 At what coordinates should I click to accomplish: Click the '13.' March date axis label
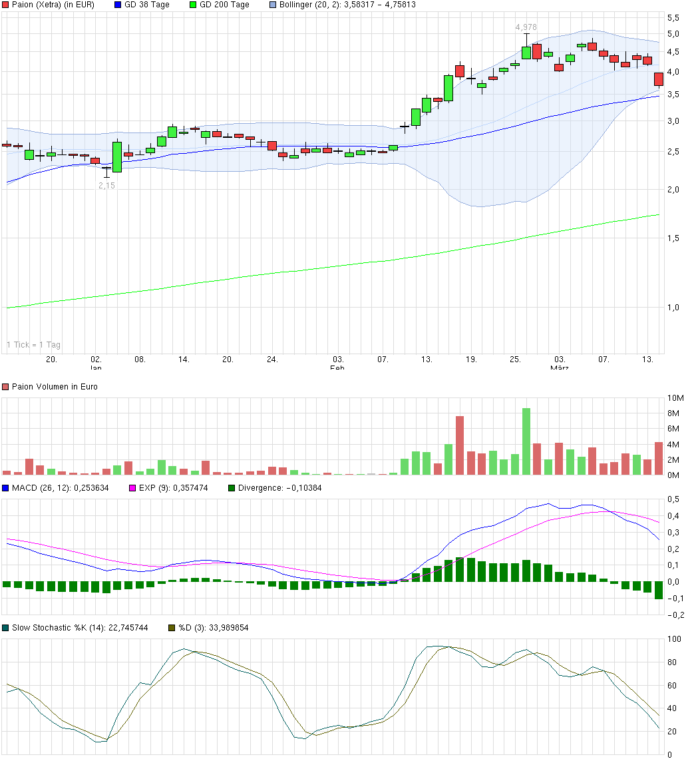point(647,360)
